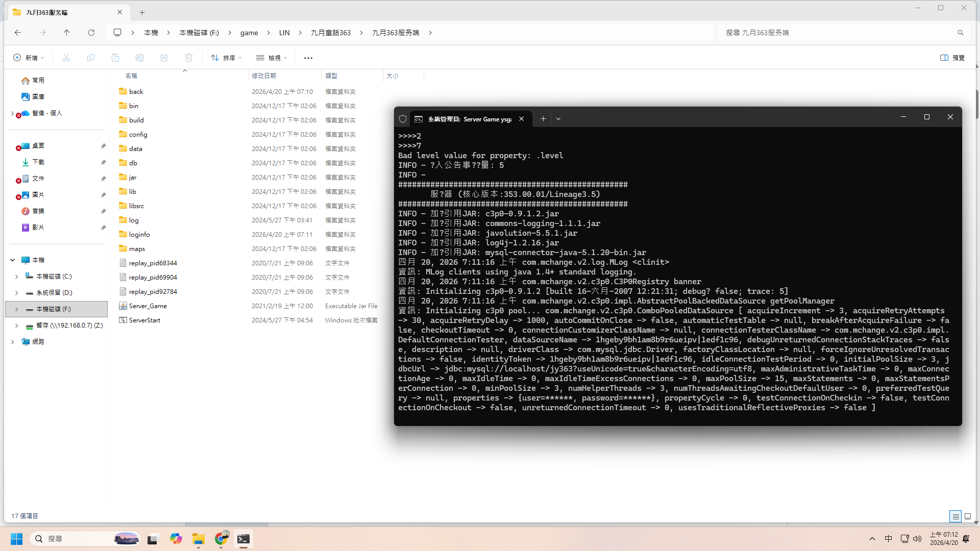Click the Paste icon in toolbar
The height and width of the screenshot is (551, 980).
tap(115, 58)
